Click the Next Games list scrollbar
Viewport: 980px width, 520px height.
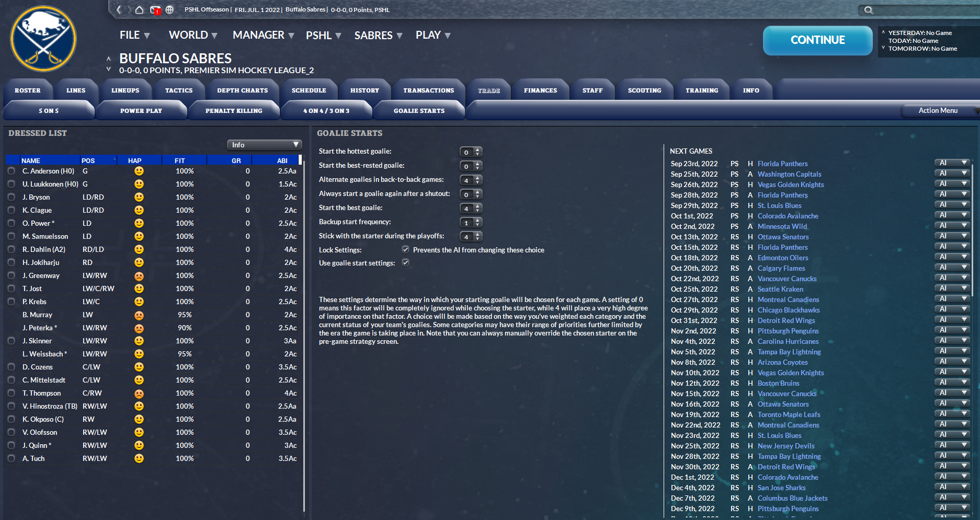click(x=973, y=230)
